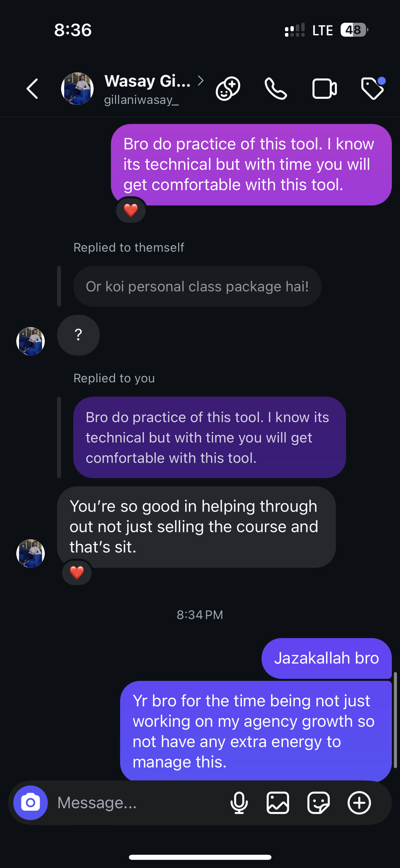This screenshot has height=868, width=400.
Task: Open the label tag icon
Action: (x=373, y=89)
